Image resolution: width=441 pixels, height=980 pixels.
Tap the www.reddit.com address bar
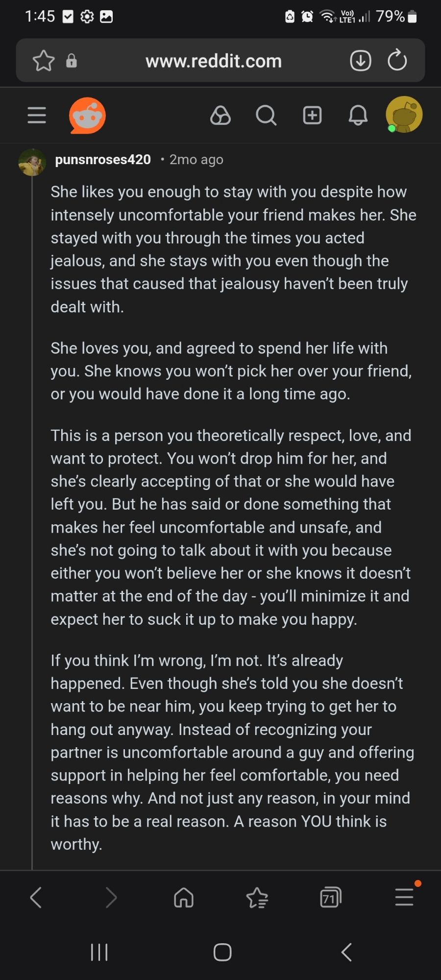tap(214, 61)
